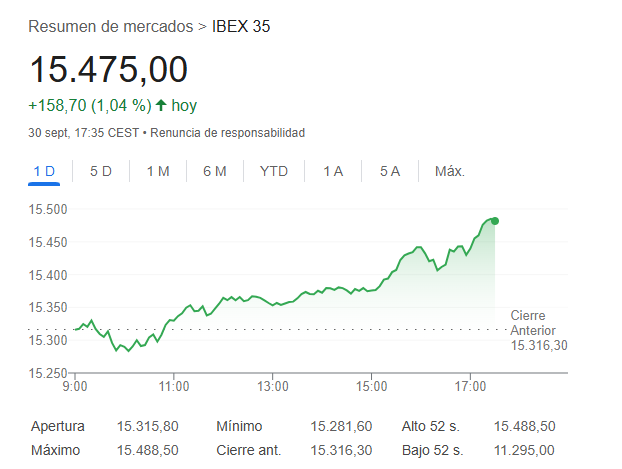Show the Máx. full history tab
The height and width of the screenshot is (469, 622).
[x=450, y=171]
